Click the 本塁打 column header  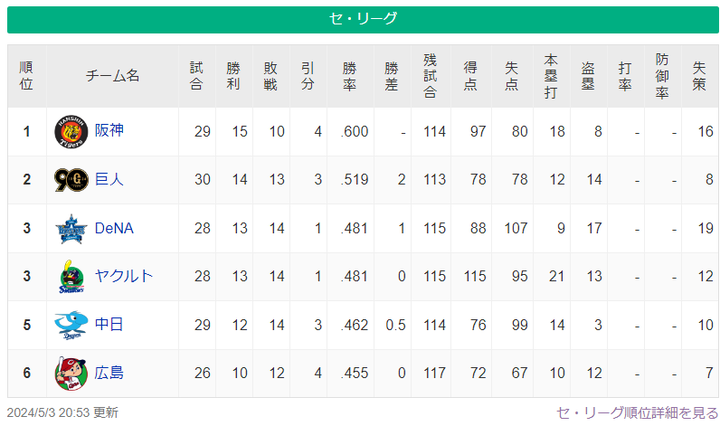pos(551,76)
